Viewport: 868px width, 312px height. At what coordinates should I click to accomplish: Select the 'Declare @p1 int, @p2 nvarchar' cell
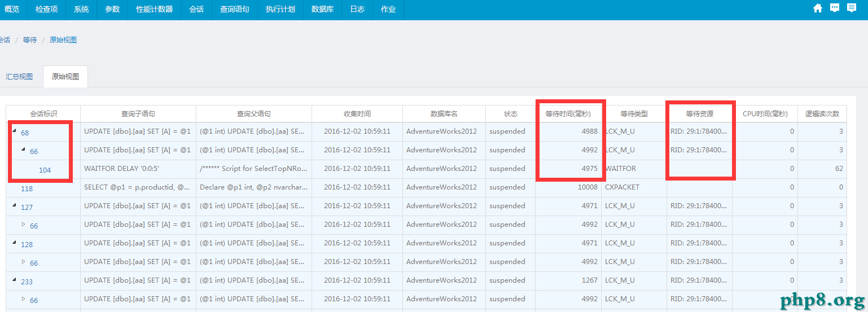tap(254, 187)
